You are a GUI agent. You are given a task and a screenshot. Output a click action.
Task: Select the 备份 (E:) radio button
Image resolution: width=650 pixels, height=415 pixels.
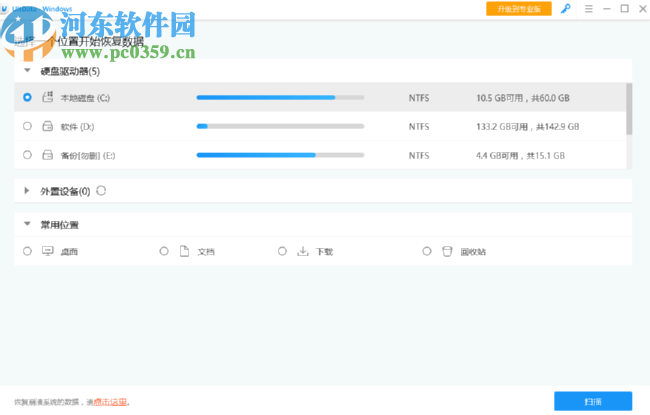pyautogui.click(x=27, y=155)
